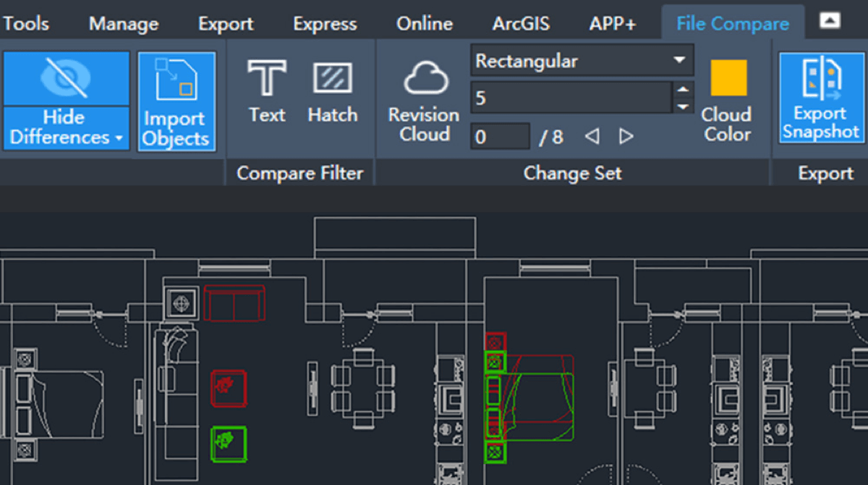Select the red plant symbol in drawing

[x=229, y=388]
